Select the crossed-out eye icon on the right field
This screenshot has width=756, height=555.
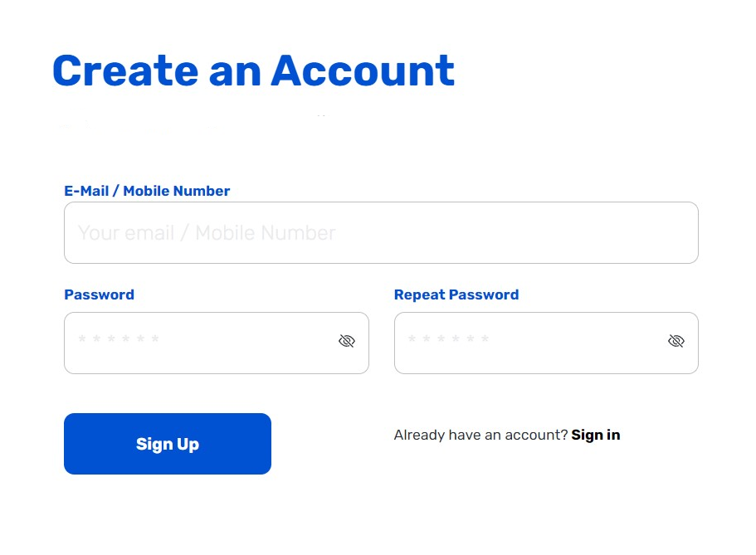pos(676,340)
